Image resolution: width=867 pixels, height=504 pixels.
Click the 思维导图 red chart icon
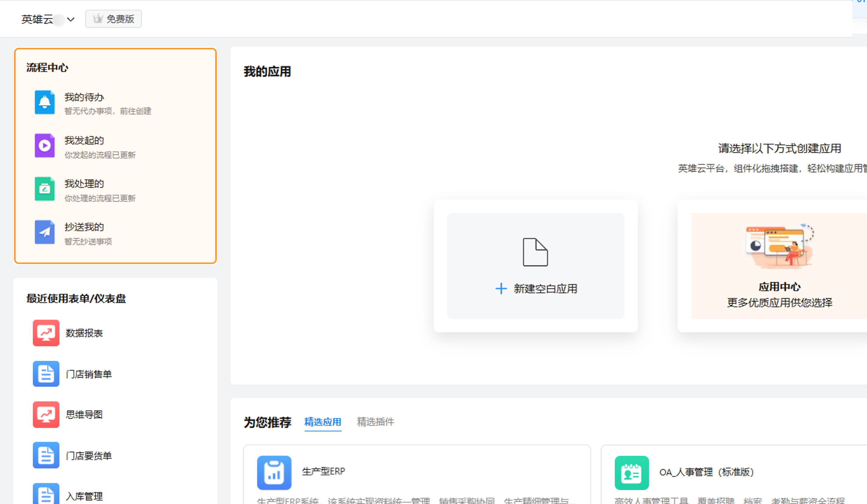tap(46, 414)
